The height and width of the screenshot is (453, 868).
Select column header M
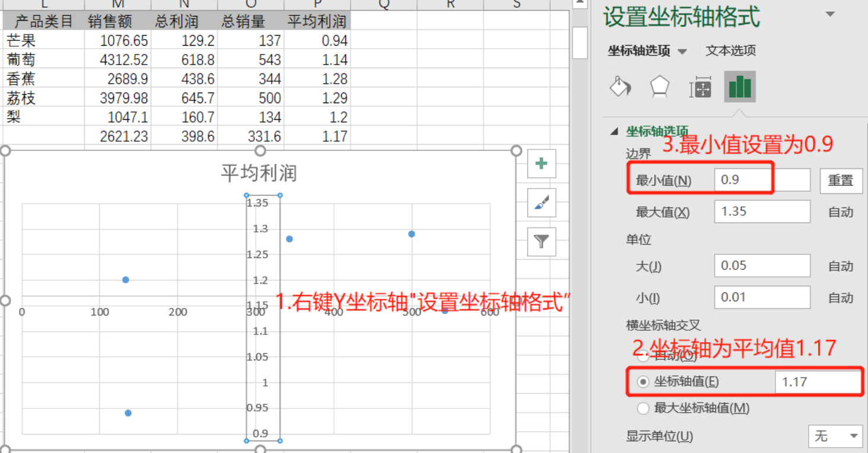point(117,5)
